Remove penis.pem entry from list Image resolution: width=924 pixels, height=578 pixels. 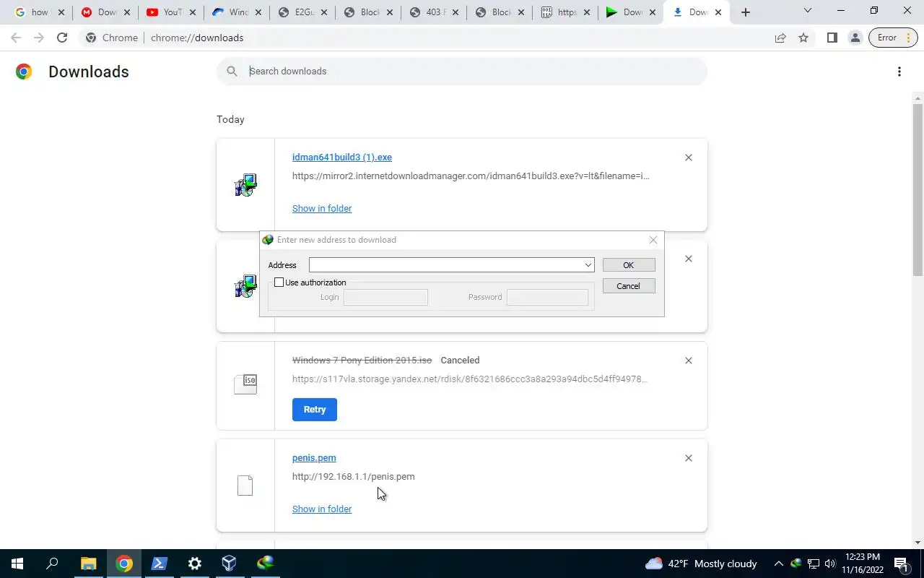pyautogui.click(x=689, y=458)
